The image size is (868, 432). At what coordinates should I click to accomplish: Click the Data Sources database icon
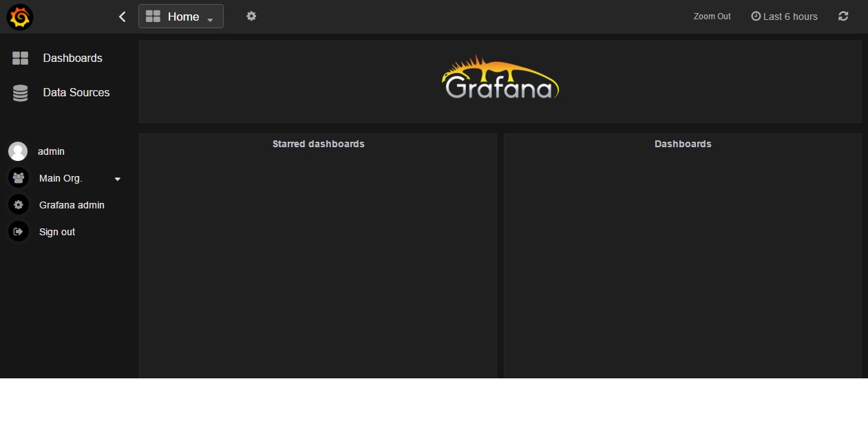point(21,93)
